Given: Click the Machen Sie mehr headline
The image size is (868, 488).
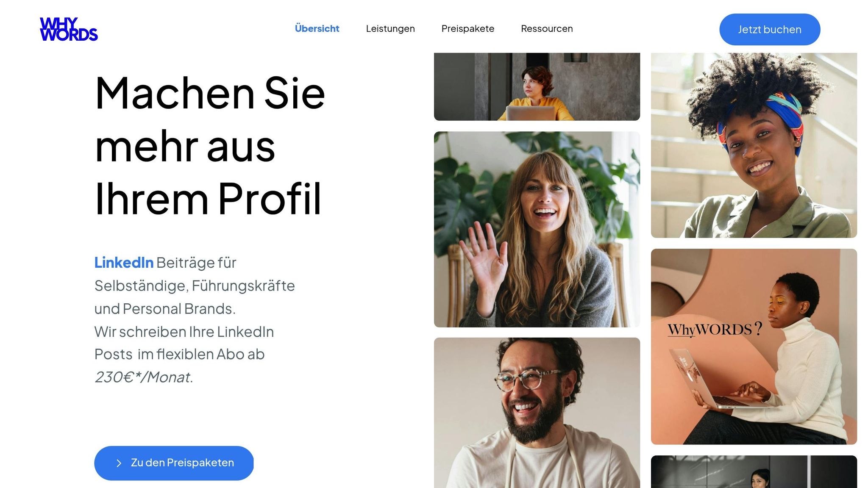Looking at the screenshot, I should [210, 145].
